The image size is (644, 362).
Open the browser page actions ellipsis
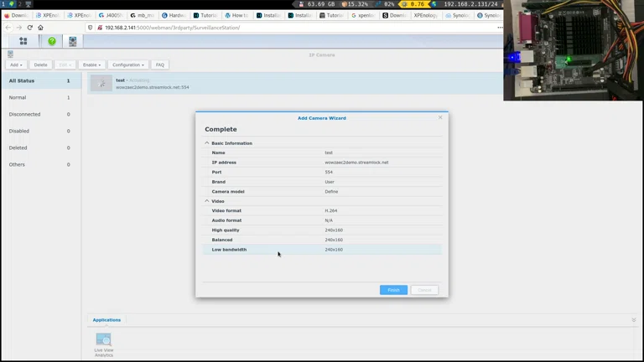pyautogui.click(x=500, y=28)
